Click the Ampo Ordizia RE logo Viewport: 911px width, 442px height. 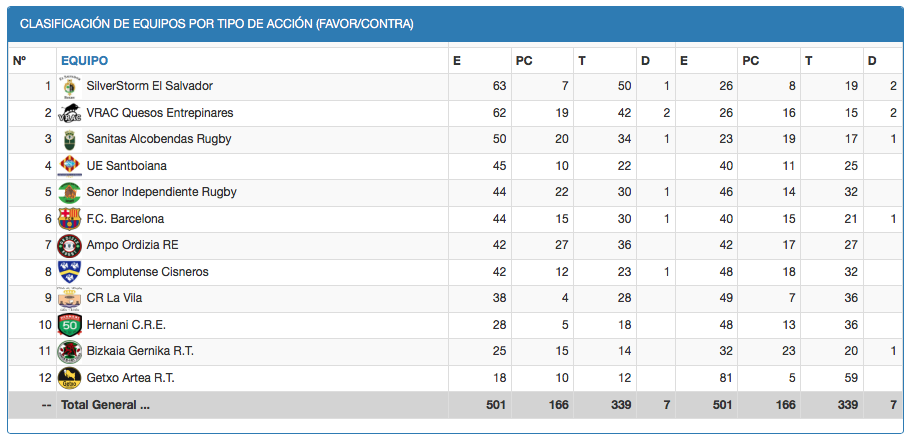pyautogui.click(x=69, y=245)
